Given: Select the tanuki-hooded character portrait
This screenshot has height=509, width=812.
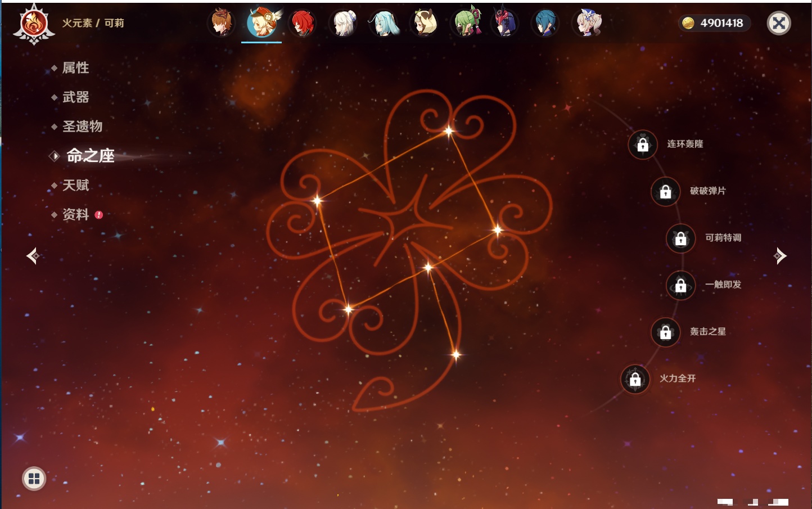Looking at the screenshot, I should click(425, 23).
